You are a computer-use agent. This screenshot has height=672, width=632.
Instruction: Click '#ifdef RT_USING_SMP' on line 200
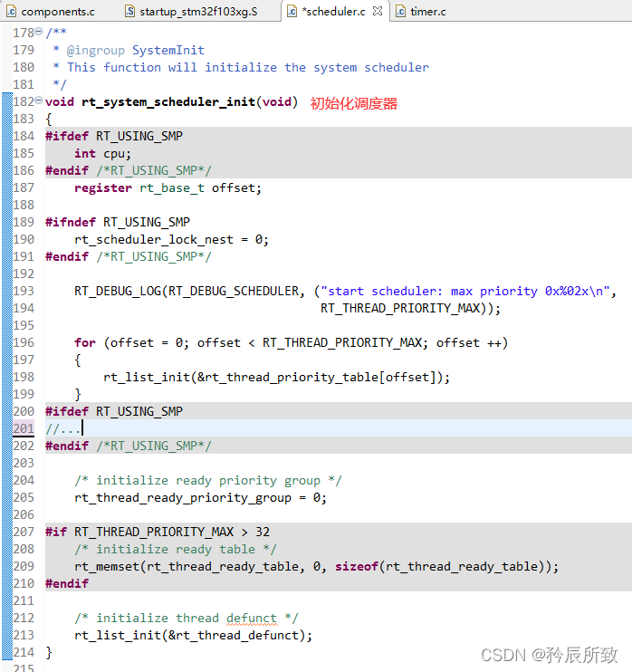(x=114, y=411)
